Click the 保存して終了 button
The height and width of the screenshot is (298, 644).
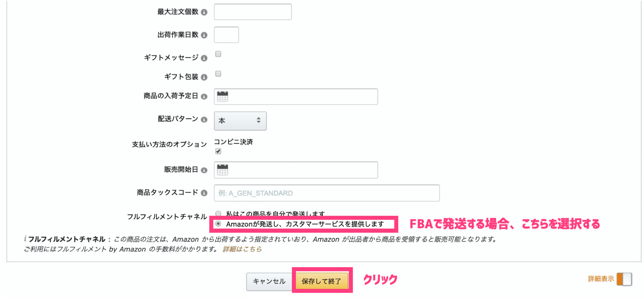point(322,281)
